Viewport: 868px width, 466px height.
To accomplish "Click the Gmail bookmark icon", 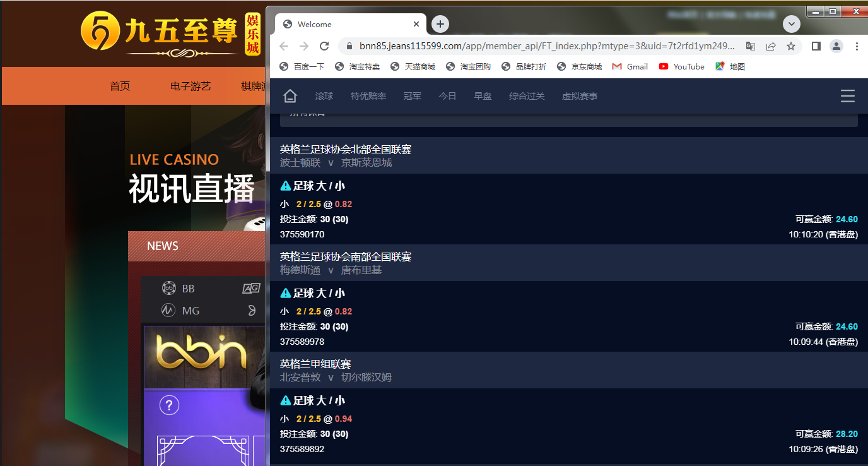I will coord(617,66).
